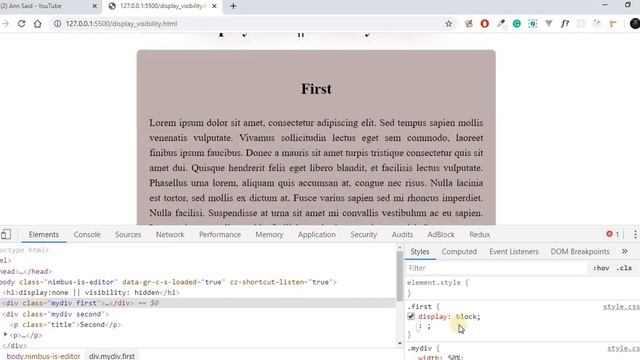Bookmark this page with the star icon
This screenshot has width=640, height=360.
coord(449,24)
